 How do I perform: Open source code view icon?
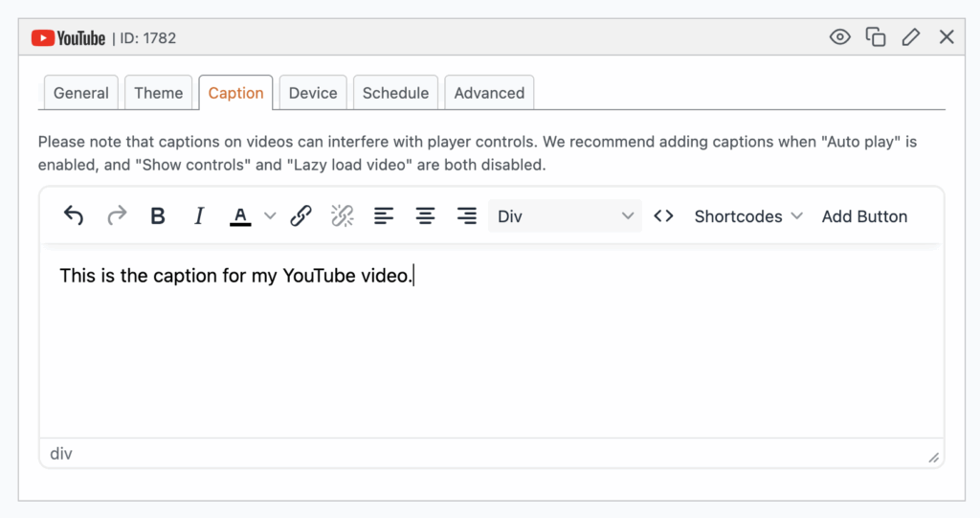point(663,215)
